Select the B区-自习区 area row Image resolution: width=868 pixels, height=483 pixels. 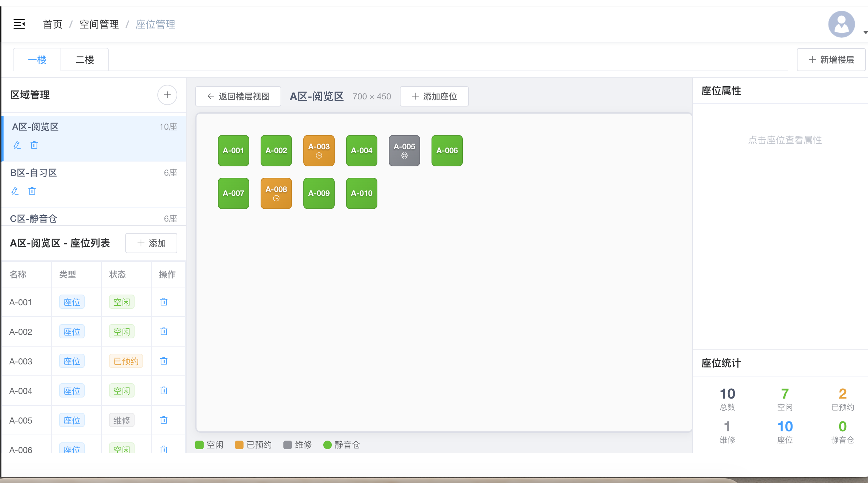pos(94,184)
